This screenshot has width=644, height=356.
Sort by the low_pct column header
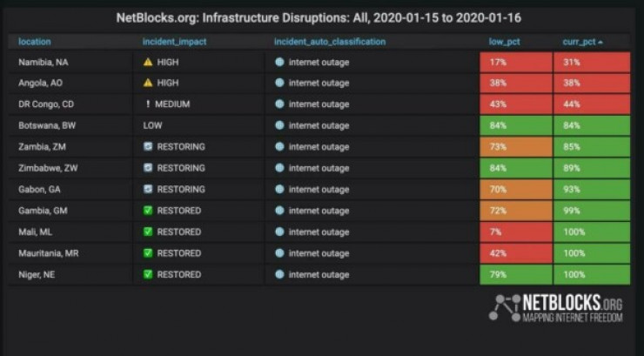pyautogui.click(x=504, y=41)
